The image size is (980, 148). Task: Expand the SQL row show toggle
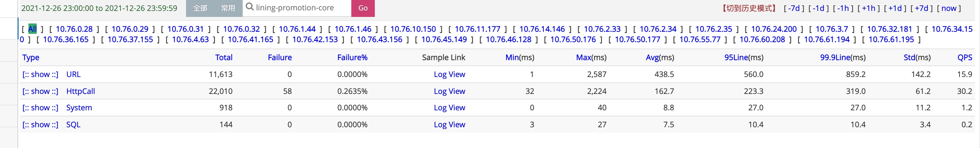[x=40, y=125]
